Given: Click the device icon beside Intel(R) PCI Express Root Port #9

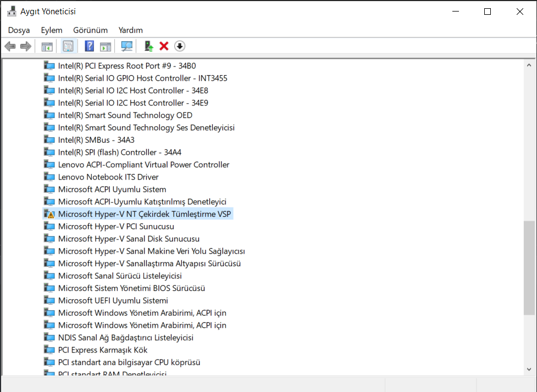Looking at the screenshot, I should [x=49, y=66].
